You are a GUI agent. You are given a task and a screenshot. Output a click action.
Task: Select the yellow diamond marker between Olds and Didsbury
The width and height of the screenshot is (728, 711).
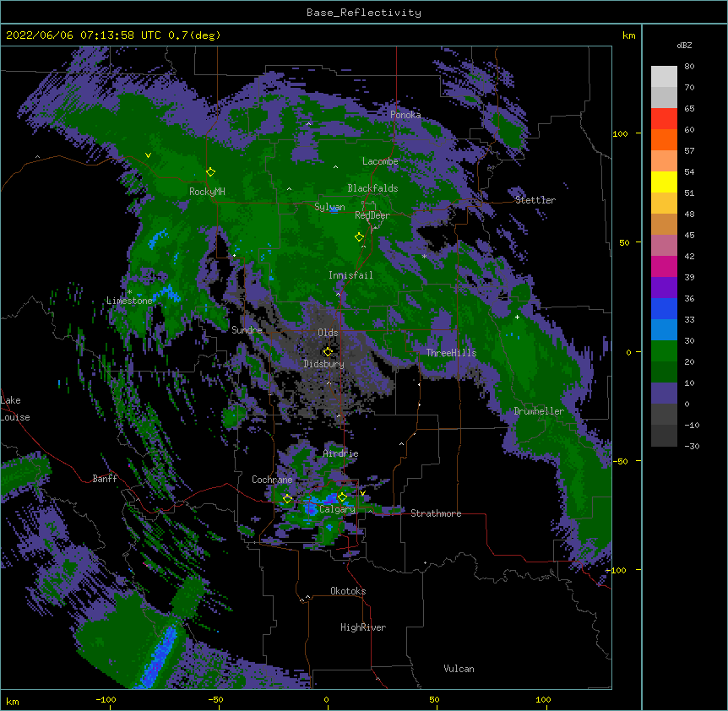328,352
